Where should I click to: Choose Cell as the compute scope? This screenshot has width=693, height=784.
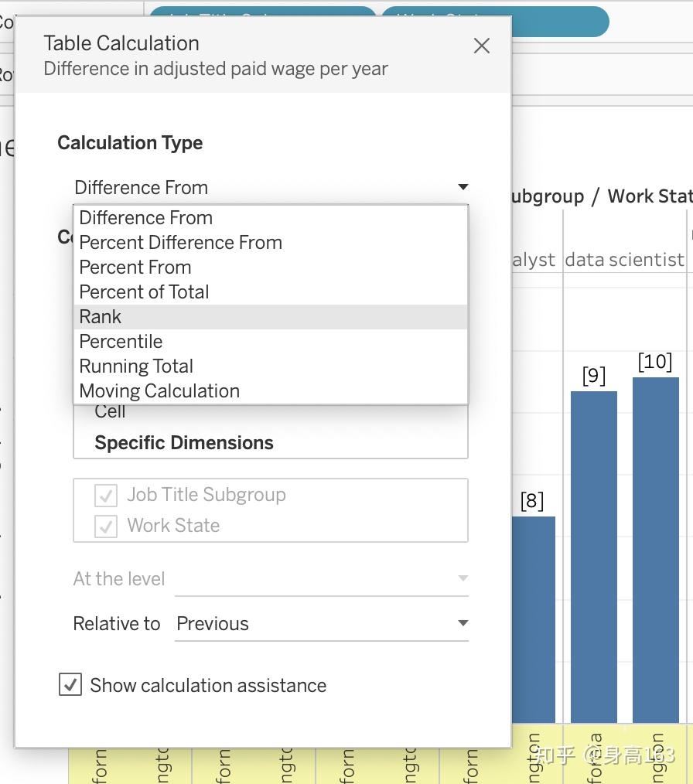tap(110, 411)
